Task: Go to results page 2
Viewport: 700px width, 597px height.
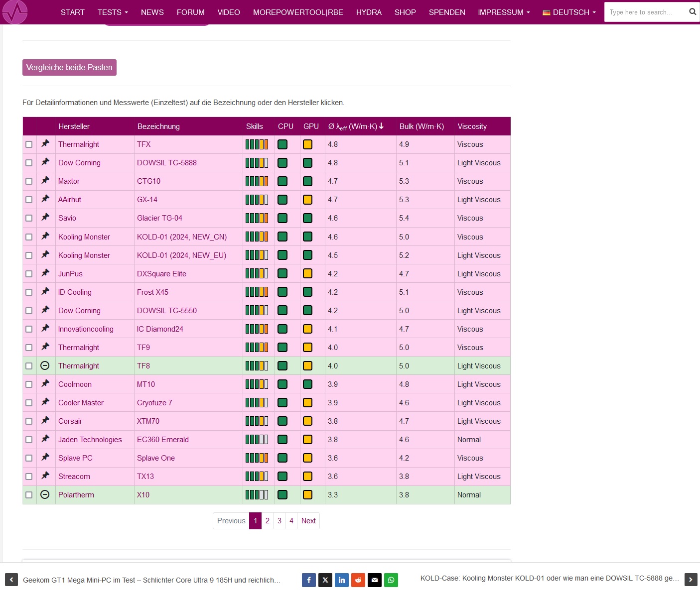Action: tap(268, 521)
